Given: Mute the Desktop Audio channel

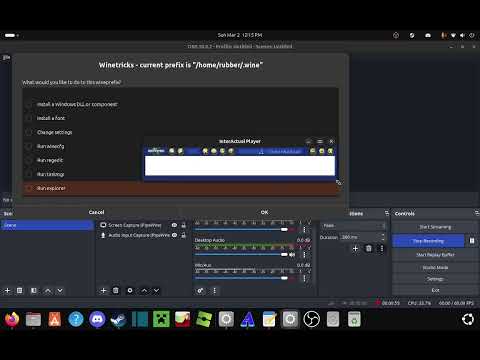Looking at the screenshot, I should tap(292, 255).
